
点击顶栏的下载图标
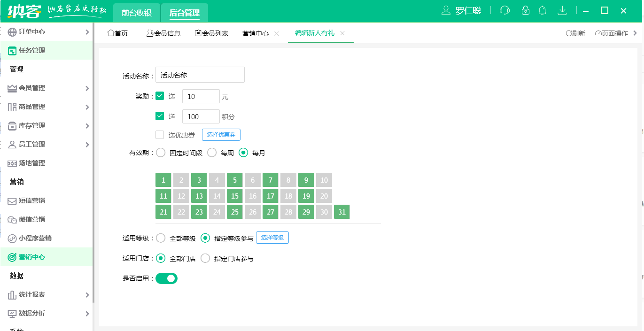(x=562, y=10)
